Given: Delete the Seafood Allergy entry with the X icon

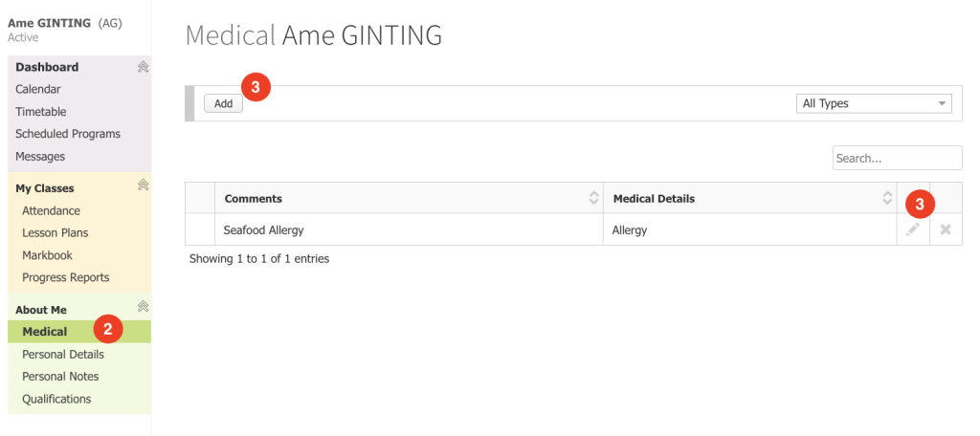Looking at the screenshot, I should click(x=946, y=229).
